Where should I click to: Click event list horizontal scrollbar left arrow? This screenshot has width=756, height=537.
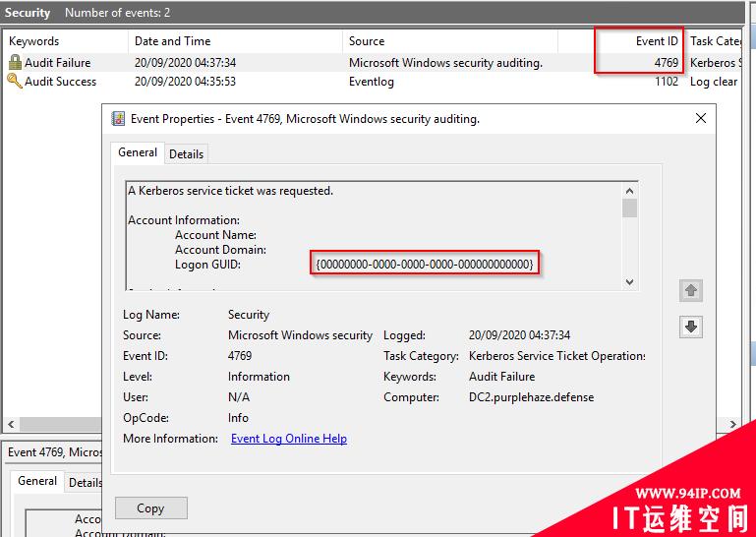[11, 425]
